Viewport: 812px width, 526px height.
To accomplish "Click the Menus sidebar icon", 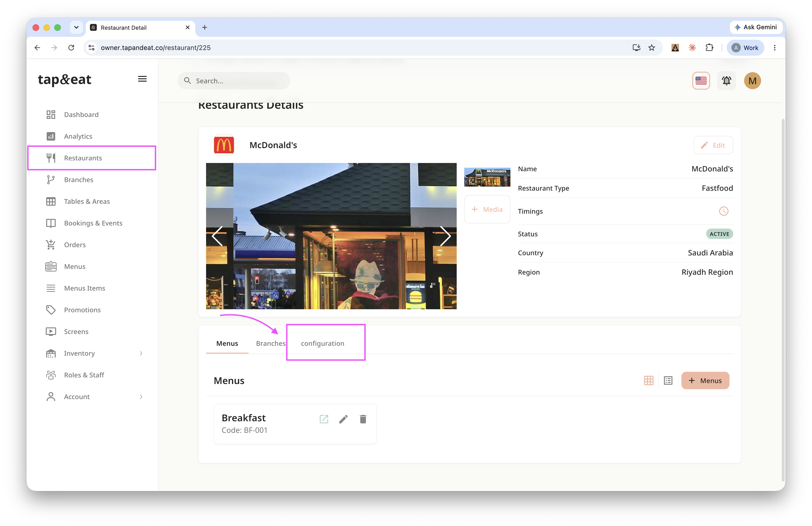I will pyautogui.click(x=51, y=267).
